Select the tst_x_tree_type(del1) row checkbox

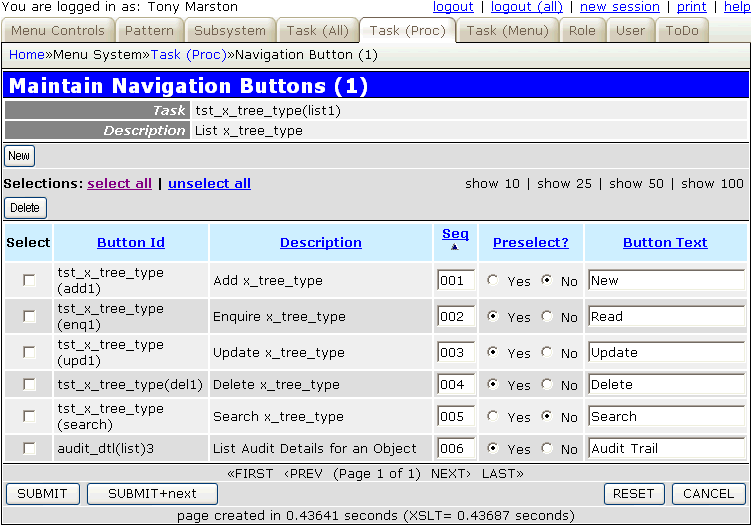tap(29, 385)
